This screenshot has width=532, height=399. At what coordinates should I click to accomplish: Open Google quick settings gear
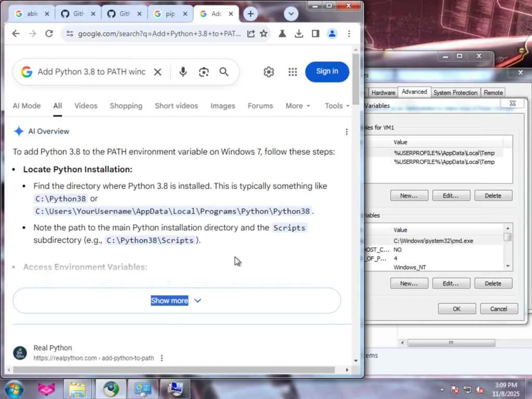coord(269,72)
